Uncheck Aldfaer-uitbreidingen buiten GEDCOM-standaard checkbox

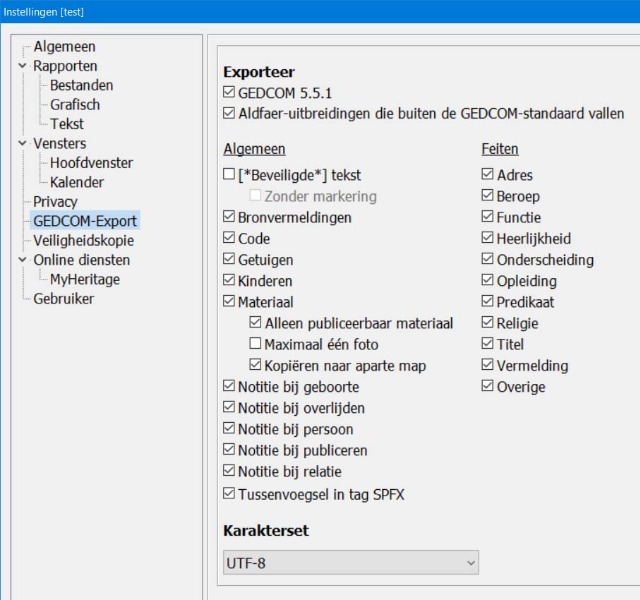229,114
